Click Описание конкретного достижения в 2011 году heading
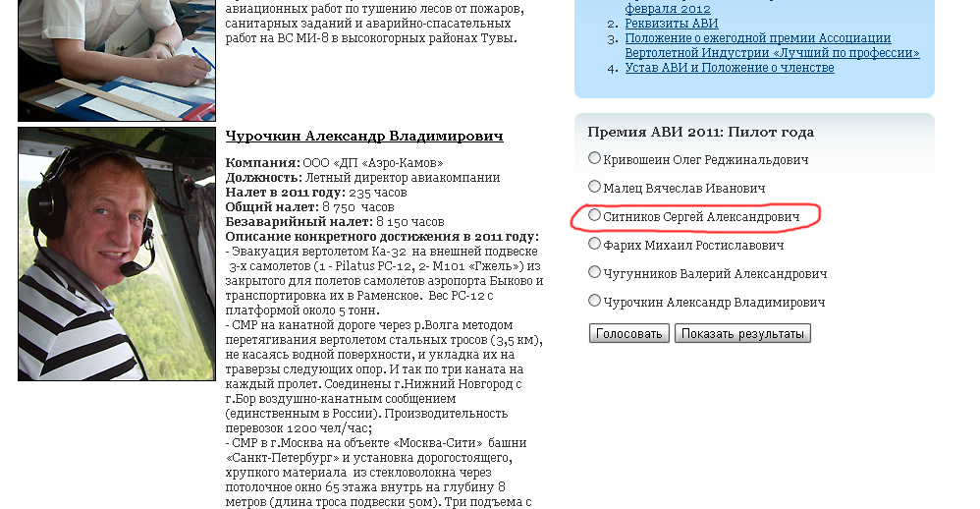The width and height of the screenshot is (980, 509). (x=382, y=237)
